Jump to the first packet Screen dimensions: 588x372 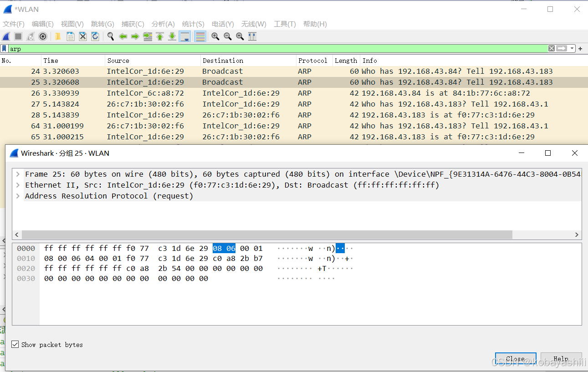tap(160, 36)
